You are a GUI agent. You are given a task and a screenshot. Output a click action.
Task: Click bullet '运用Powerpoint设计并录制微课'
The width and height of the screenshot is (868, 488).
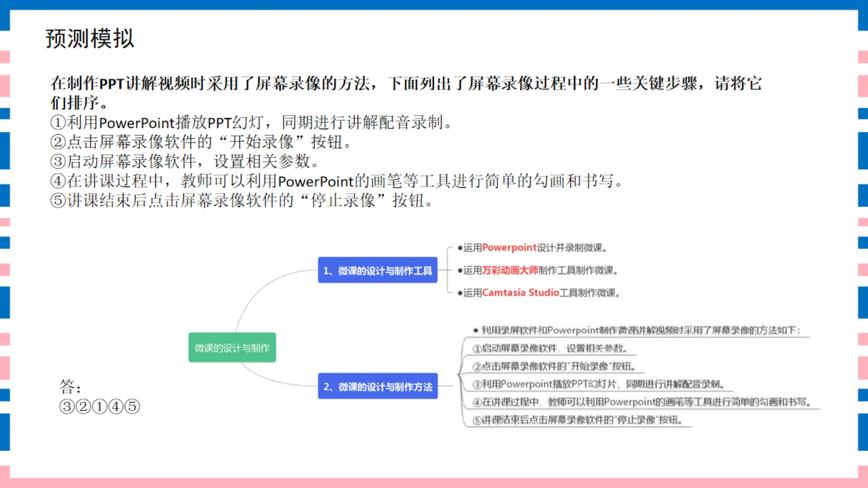click(532, 248)
